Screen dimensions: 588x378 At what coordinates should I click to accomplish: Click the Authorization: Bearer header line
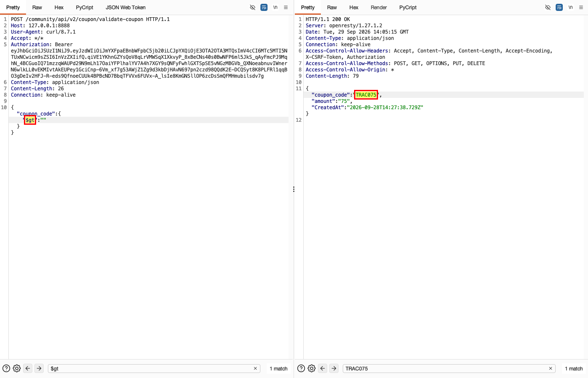(42, 45)
